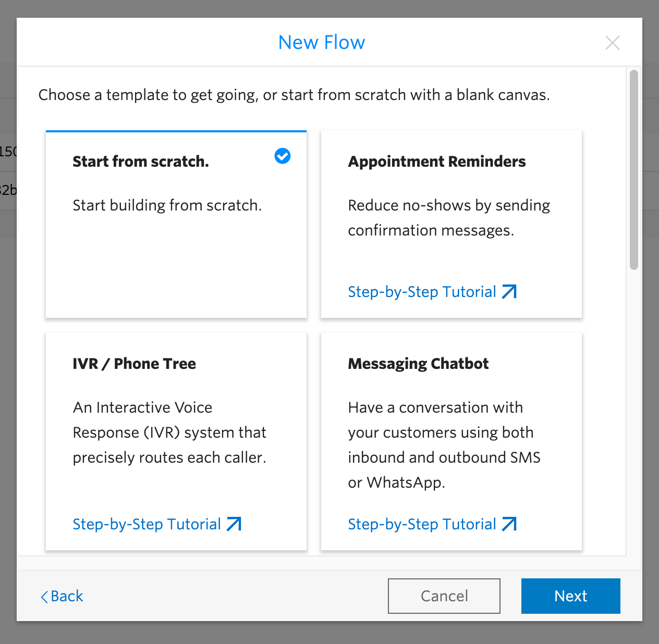Choose the Appointment Reminders template
The width and height of the screenshot is (659, 644).
click(x=451, y=224)
